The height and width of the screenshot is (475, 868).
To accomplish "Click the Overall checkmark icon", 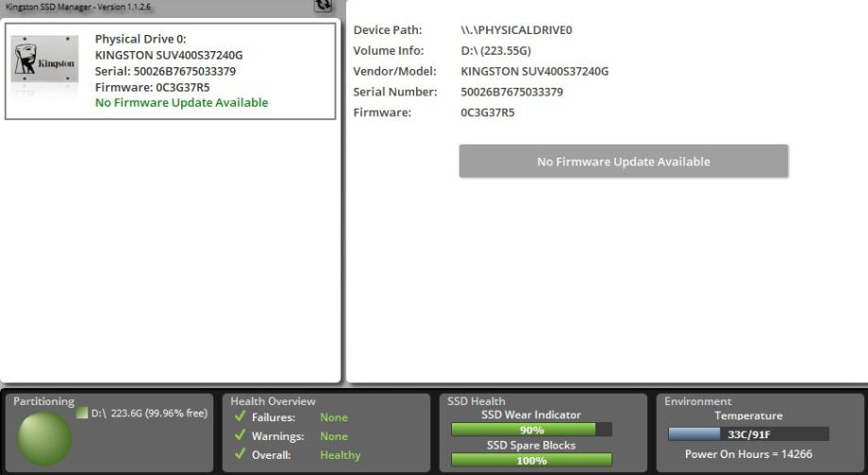I will pos(240,454).
